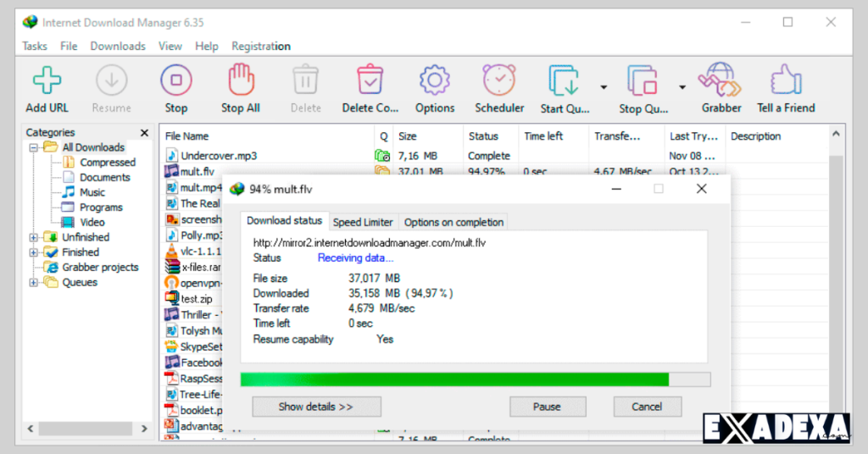The width and height of the screenshot is (868, 454).
Task: Click the Resume toolbar icon
Action: pos(111,80)
